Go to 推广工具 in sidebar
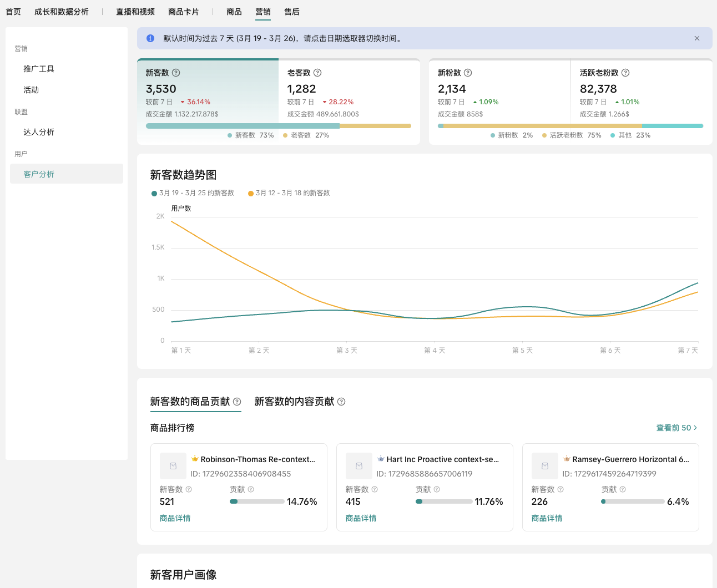 39,69
